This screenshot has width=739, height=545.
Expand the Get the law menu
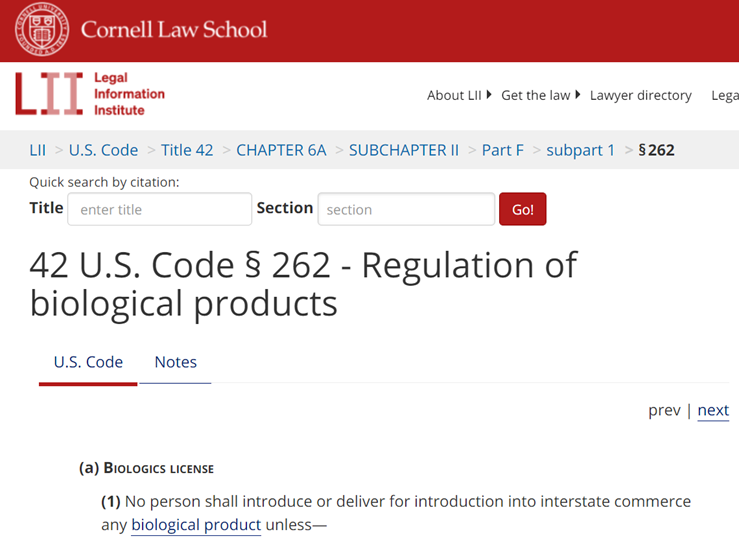[540, 95]
